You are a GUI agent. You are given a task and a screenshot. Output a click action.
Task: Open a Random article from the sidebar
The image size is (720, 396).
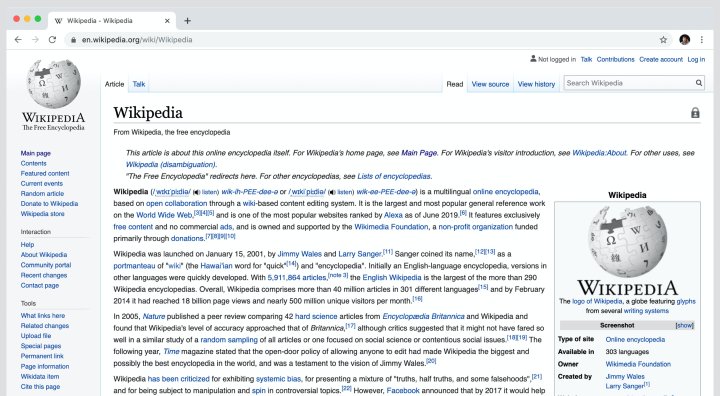click(x=42, y=194)
